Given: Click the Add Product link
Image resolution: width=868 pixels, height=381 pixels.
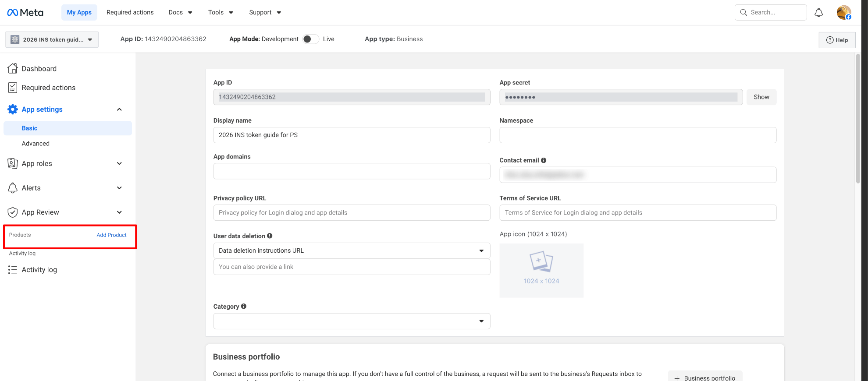Looking at the screenshot, I should pos(111,235).
